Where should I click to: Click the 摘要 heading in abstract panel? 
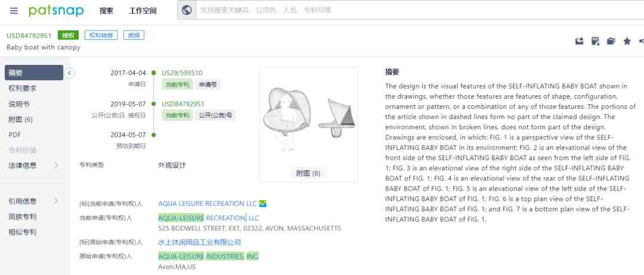[392, 72]
